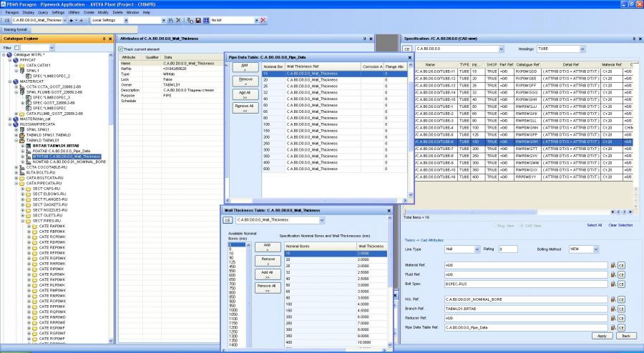Click the CE button next to Bolt Spec
This screenshot has height=353, width=644.
pos(621,284)
